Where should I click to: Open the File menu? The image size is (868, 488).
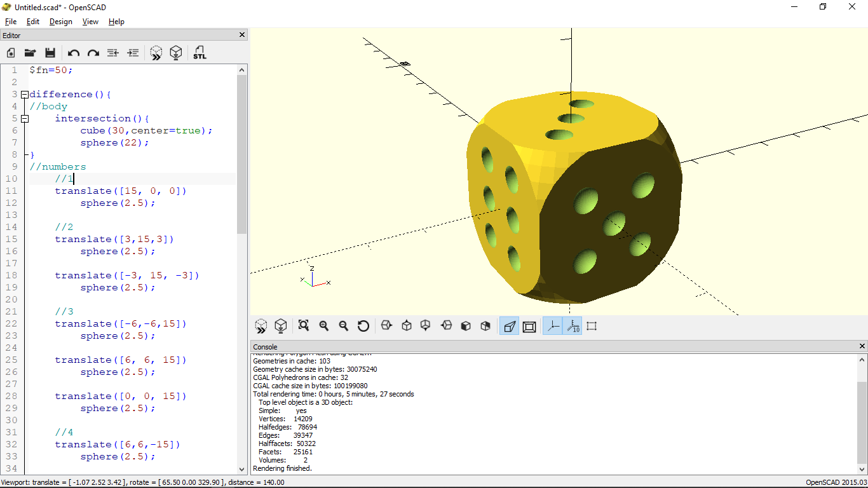[x=10, y=22]
